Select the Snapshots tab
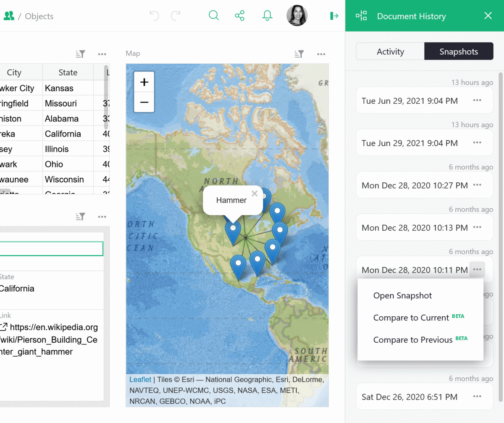The height and width of the screenshot is (423, 504). click(x=459, y=52)
